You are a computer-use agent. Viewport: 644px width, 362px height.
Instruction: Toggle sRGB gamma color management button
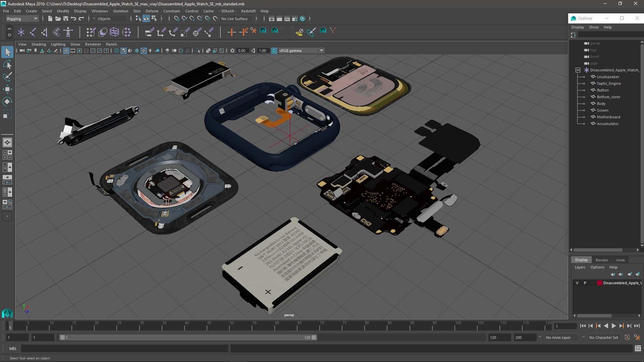[274, 51]
